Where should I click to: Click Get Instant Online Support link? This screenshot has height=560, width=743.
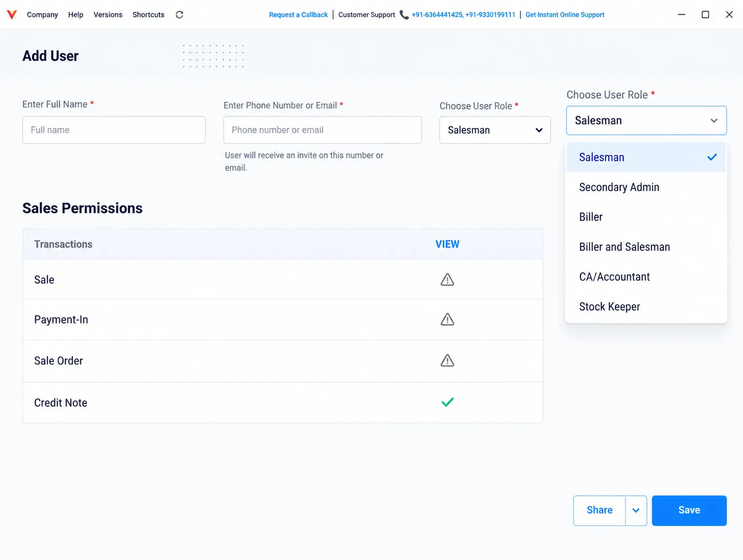pyautogui.click(x=565, y=15)
